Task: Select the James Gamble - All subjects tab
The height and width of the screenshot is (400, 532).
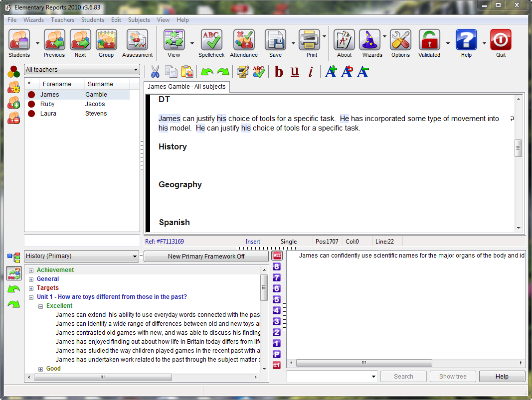Action: tap(186, 87)
